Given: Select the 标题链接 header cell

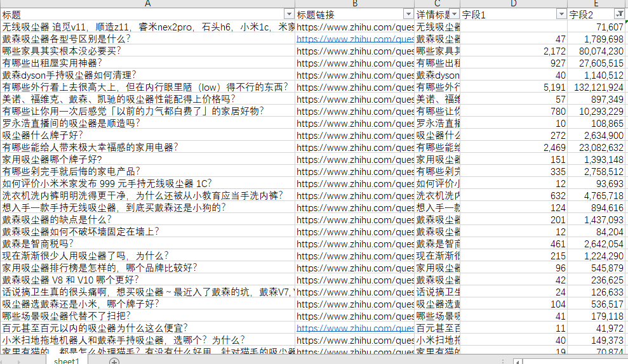Looking at the screenshot, I should pyautogui.click(x=354, y=15).
